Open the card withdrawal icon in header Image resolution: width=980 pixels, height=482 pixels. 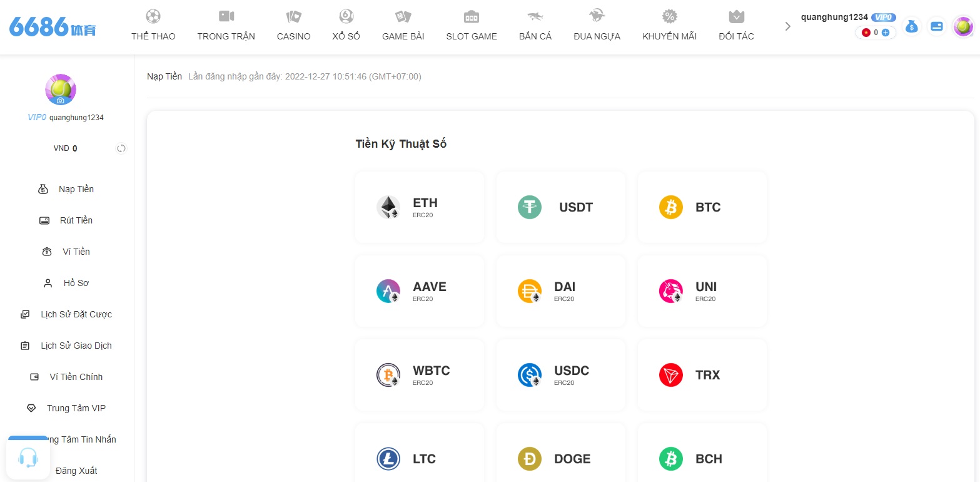(936, 26)
